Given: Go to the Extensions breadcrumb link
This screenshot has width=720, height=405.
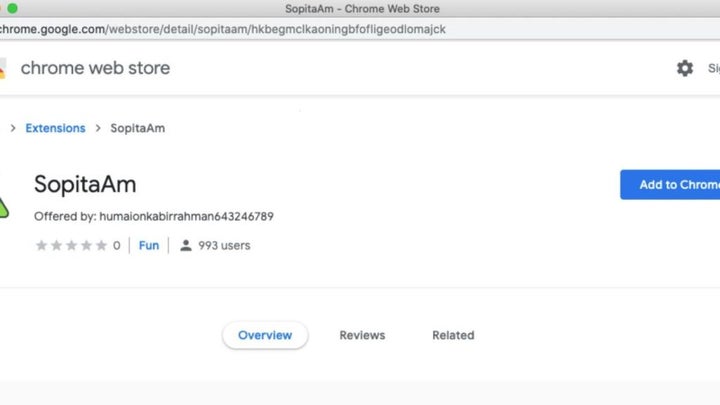Looking at the screenshot, I should 55,128.
